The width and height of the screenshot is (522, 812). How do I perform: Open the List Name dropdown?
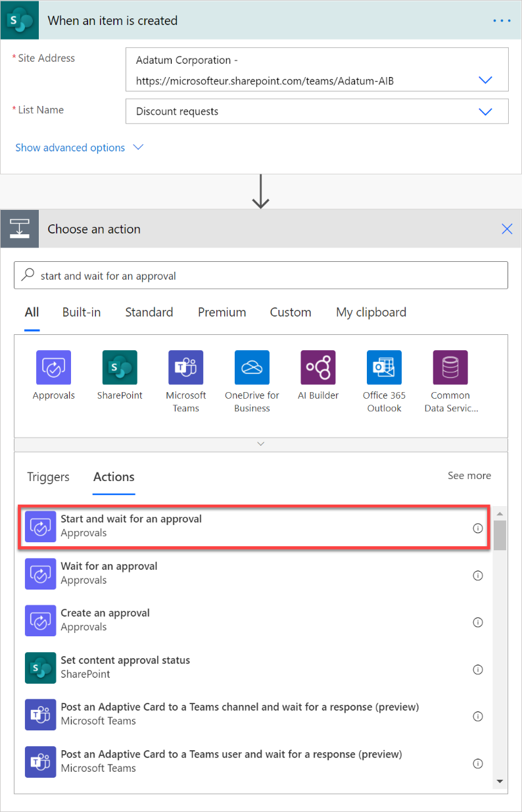[x=485, y=111]
